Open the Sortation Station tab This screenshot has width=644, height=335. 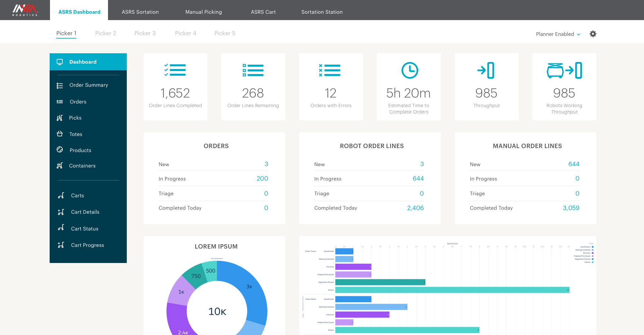(x=322, y=12)
